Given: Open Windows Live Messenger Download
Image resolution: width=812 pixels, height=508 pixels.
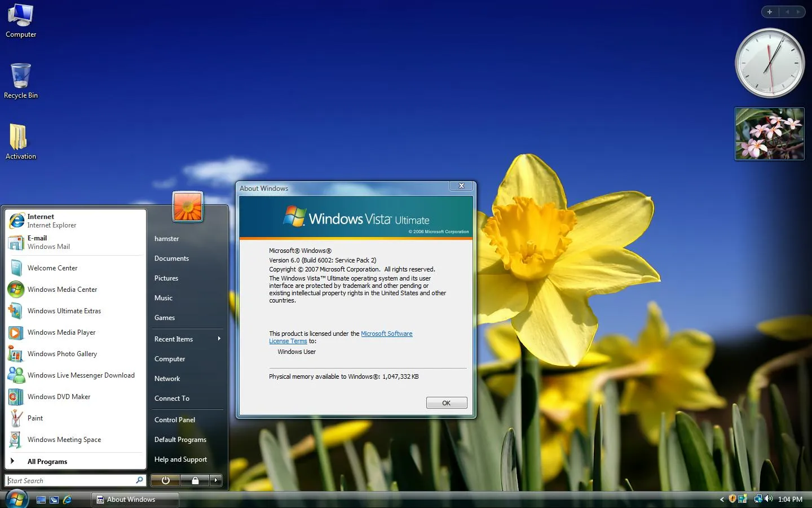Looking at the screenshot, I should [x=76, y=375].
